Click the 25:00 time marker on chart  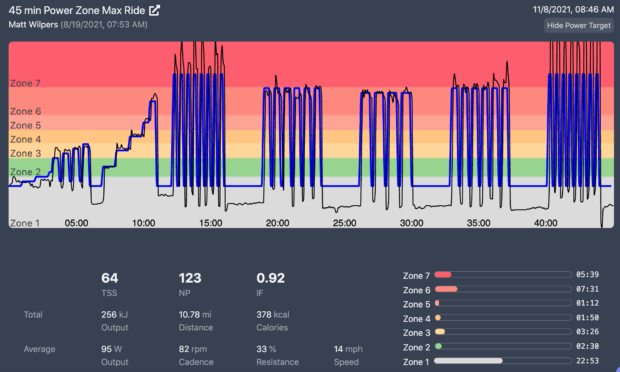pos(344,223)
